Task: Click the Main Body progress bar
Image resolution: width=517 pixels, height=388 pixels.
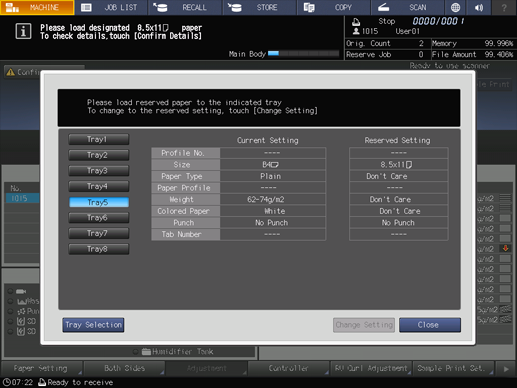Action: point(303,53)
